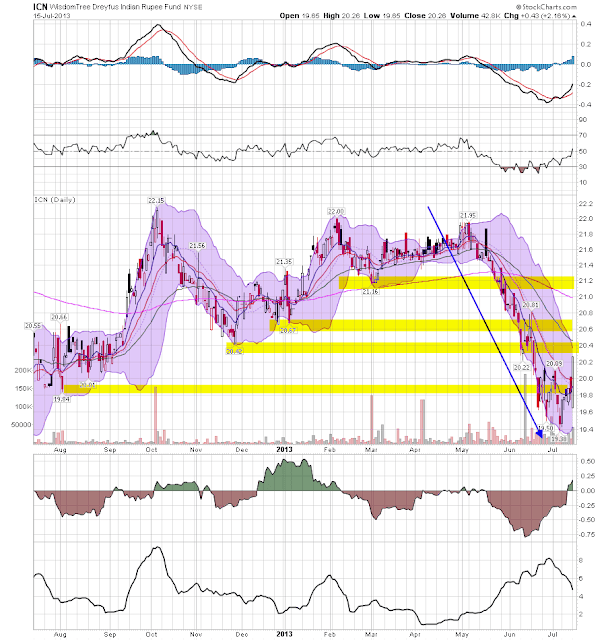This screenshot has height=640, width=606.
Task: Click the 22.15 peak price label
Action: coord(156,200)
